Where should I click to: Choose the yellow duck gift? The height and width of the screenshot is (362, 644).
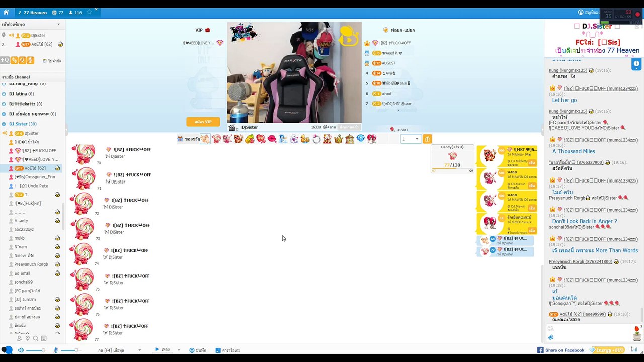pos(305,139)
